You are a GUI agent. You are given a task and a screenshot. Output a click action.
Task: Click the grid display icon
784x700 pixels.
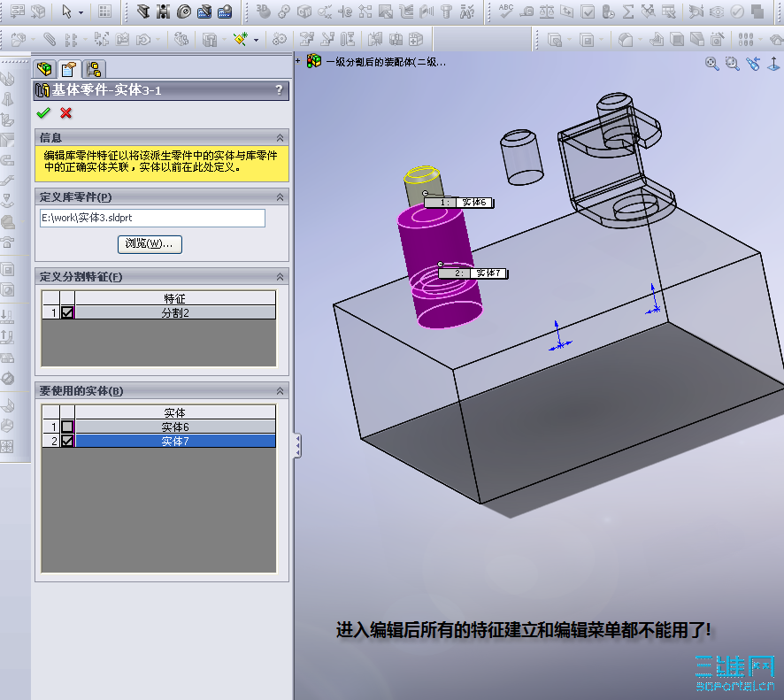coord(104,12)
